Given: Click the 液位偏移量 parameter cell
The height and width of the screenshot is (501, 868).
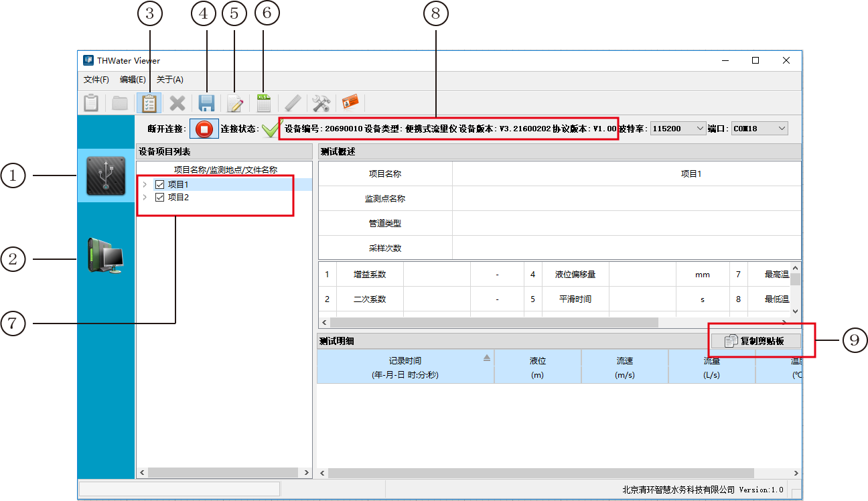Looking at the screenshot, I should (x=575, y=275).
